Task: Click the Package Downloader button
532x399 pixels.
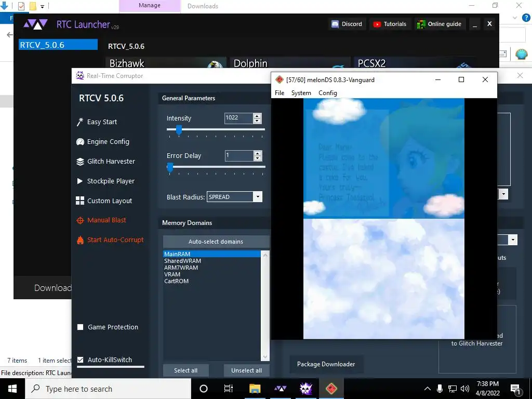Action: (326, 364)
